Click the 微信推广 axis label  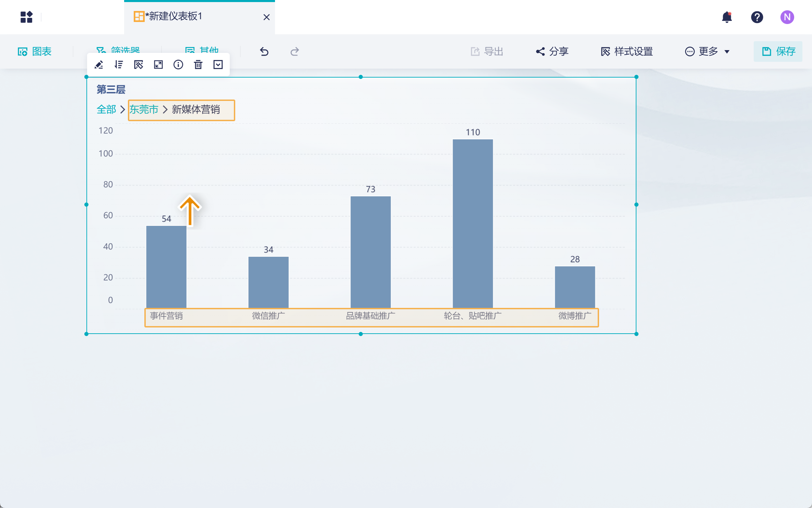click(268, 316)
